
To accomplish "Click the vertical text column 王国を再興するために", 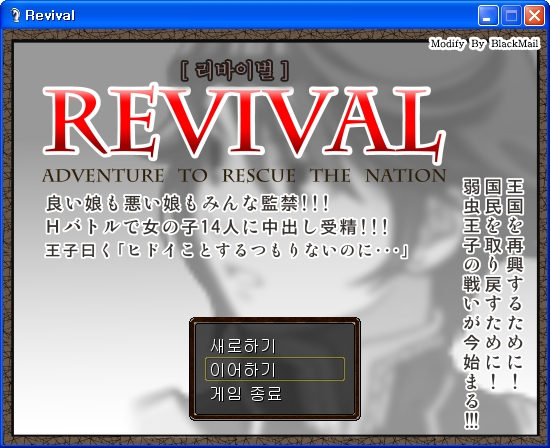I will (515, 283).
